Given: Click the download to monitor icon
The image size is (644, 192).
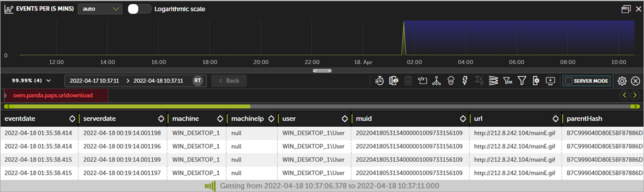Looking at the screenshot, I should pyautogui.click(x=550, y=81).
